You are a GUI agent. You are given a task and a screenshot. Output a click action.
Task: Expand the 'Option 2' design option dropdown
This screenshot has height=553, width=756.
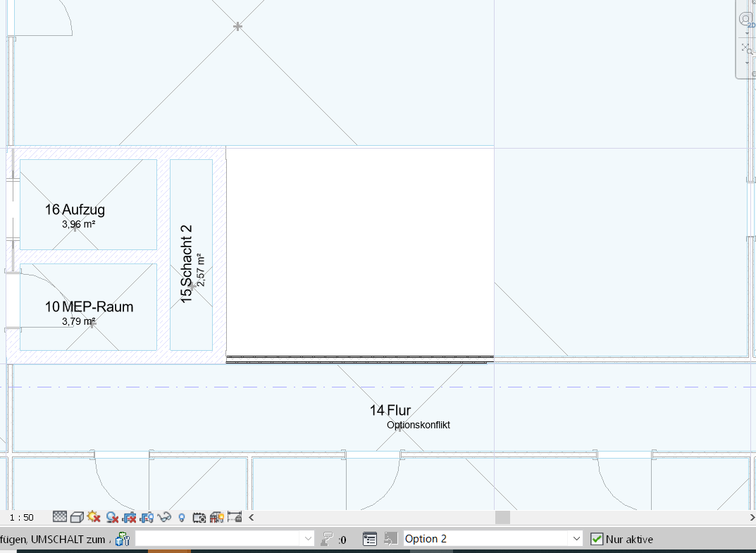tap(576, 539)
